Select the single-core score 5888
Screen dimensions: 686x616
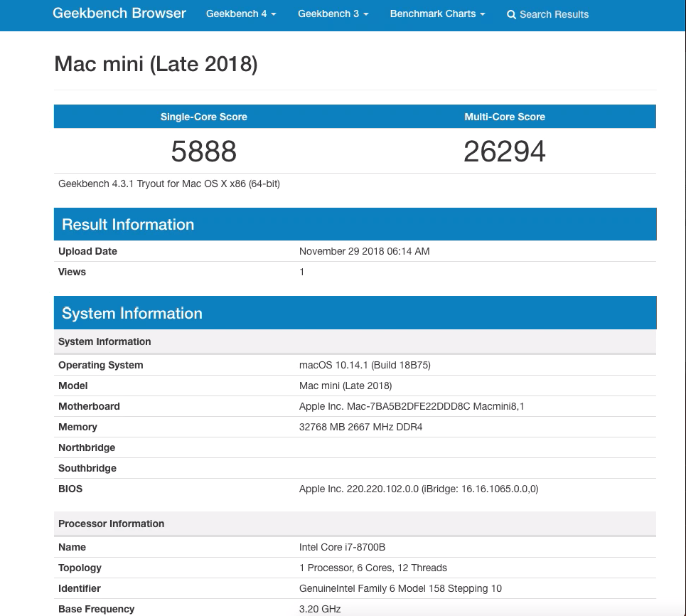tap(204, 152)
